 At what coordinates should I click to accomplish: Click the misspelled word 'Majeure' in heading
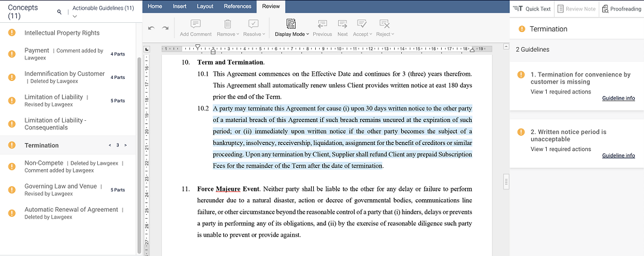coord(228,189)
